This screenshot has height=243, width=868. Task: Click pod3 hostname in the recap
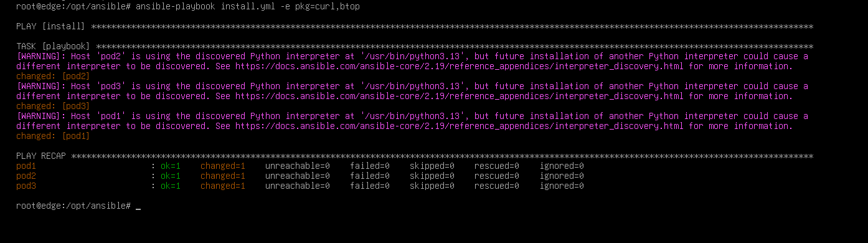[26, 186]
